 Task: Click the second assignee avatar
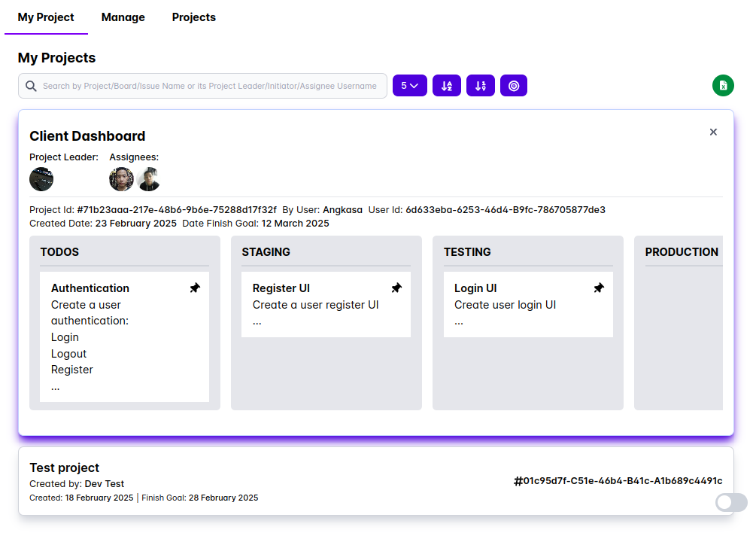(148, 179)
